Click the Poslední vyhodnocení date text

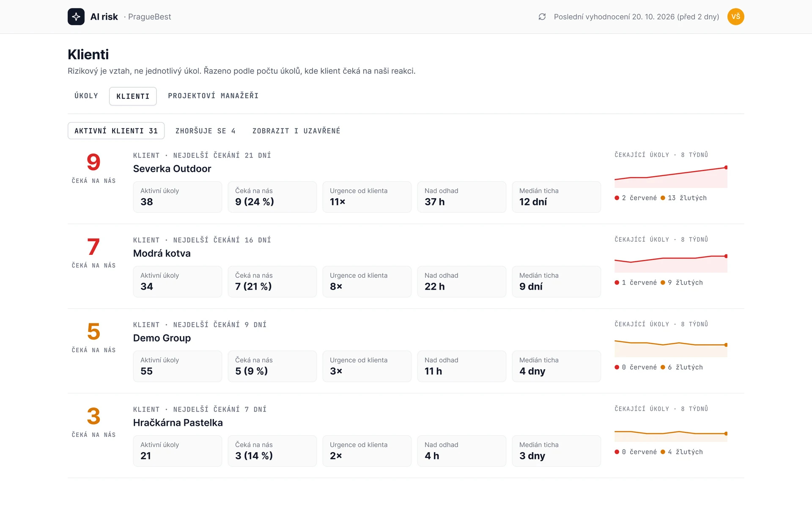pyautogui.click(x=636, y=17)
